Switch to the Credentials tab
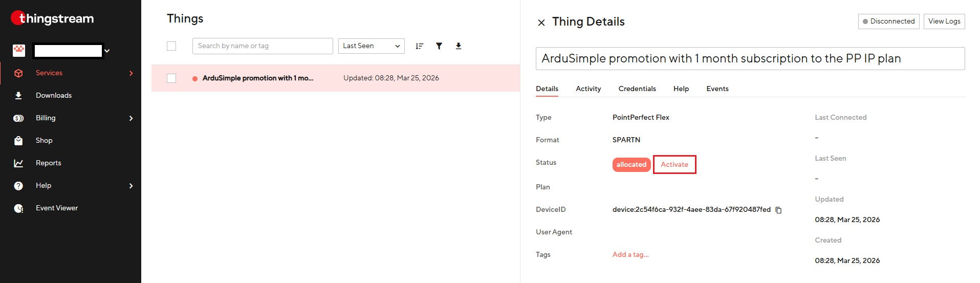 [637, 89]
